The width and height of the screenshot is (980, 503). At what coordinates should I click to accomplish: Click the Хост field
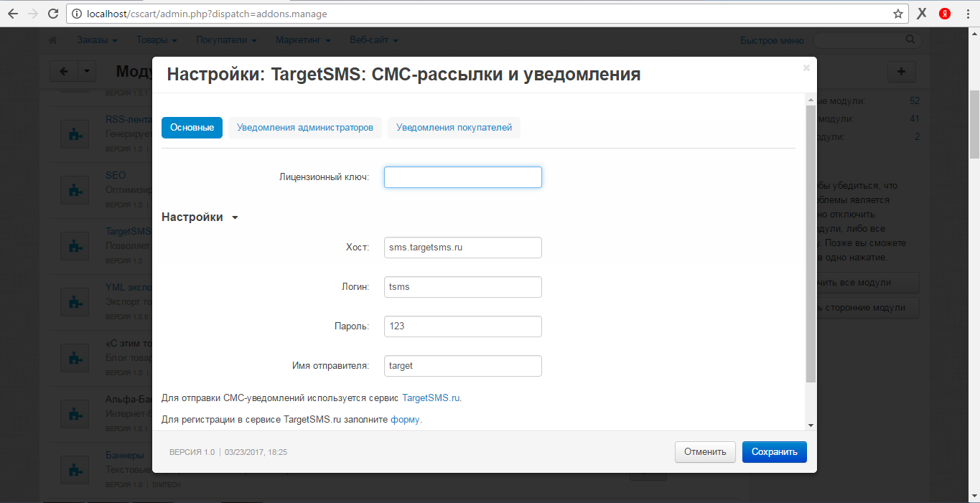tap(463, 248)
